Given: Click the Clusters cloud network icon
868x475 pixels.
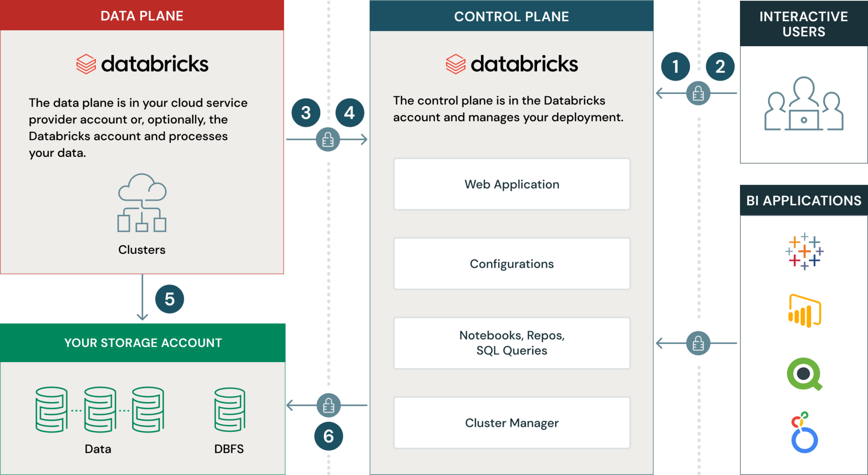Looking at the screenshot, I should click(x=142, y=203).
